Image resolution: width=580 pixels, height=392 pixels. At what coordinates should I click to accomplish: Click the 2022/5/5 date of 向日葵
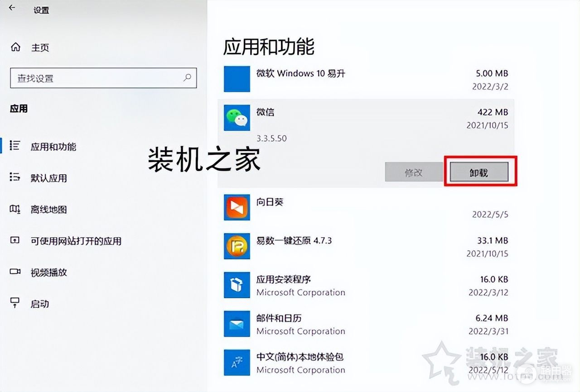(490, 215)
